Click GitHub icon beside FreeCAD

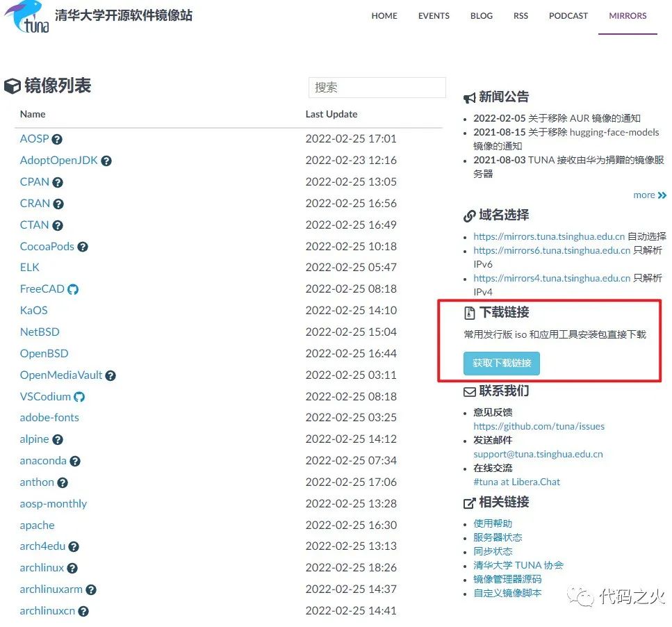click(x=73, y=289)
